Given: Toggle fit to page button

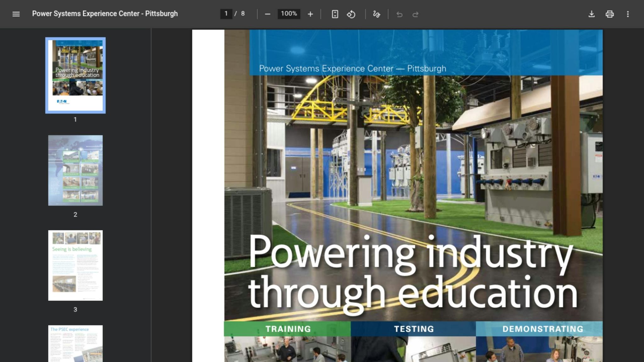Looking at the screenshot, I should tap(335, 14).
